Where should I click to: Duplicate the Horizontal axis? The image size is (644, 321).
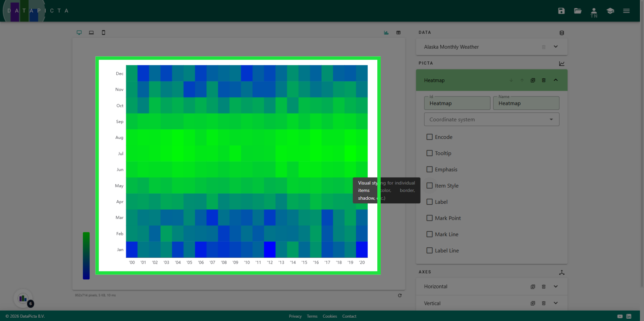pos(533,286)
